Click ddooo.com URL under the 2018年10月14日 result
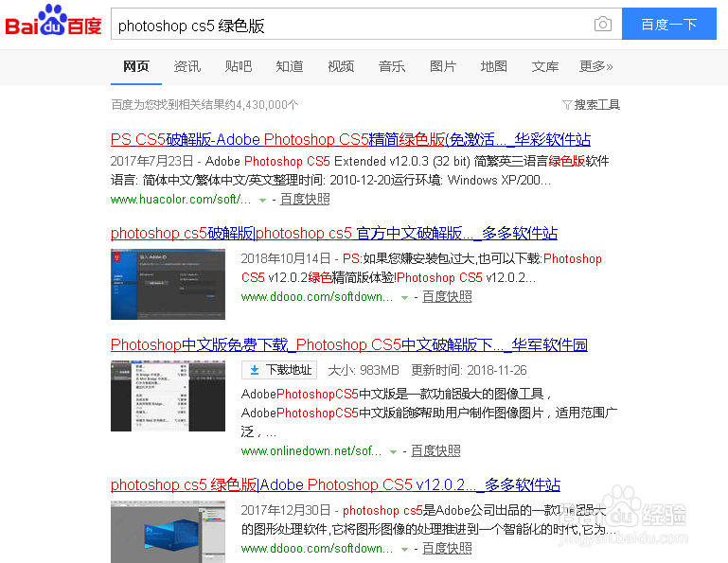728x563 pixels. point(316,296)
